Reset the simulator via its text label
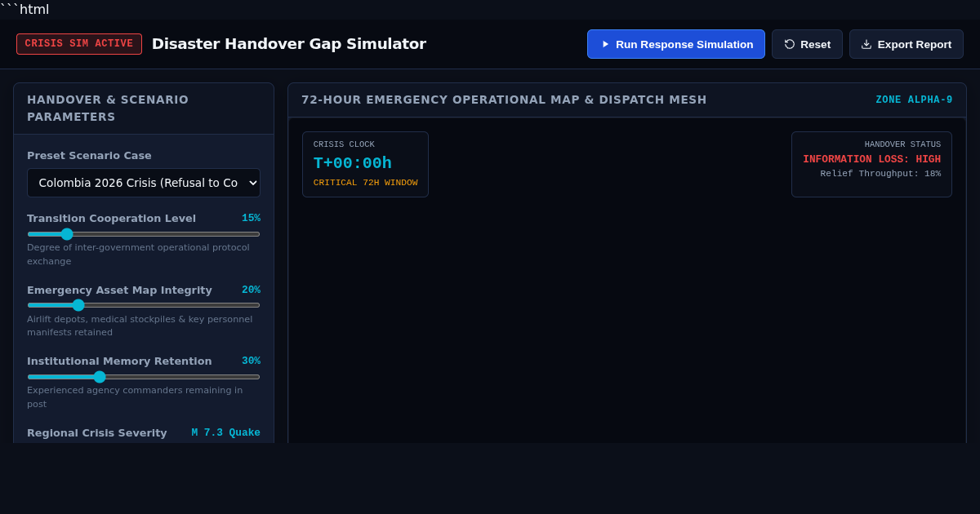 pos(815,44)
